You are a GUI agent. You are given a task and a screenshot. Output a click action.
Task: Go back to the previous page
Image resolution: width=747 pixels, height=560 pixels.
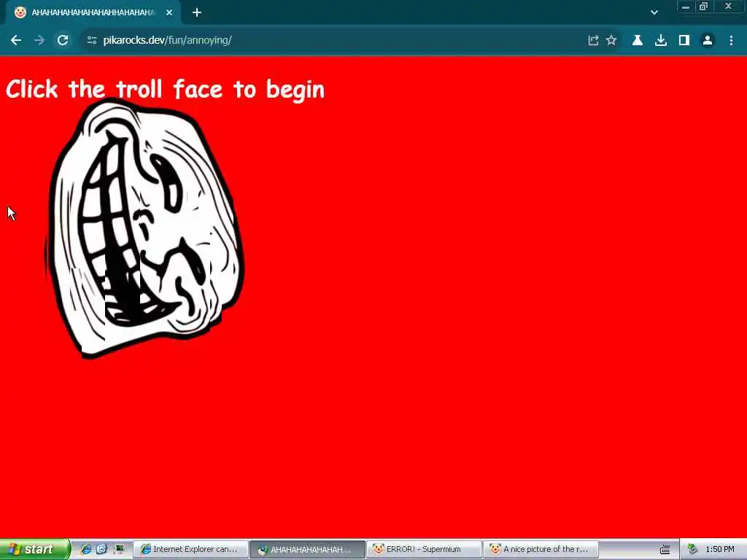coord(16,41)
